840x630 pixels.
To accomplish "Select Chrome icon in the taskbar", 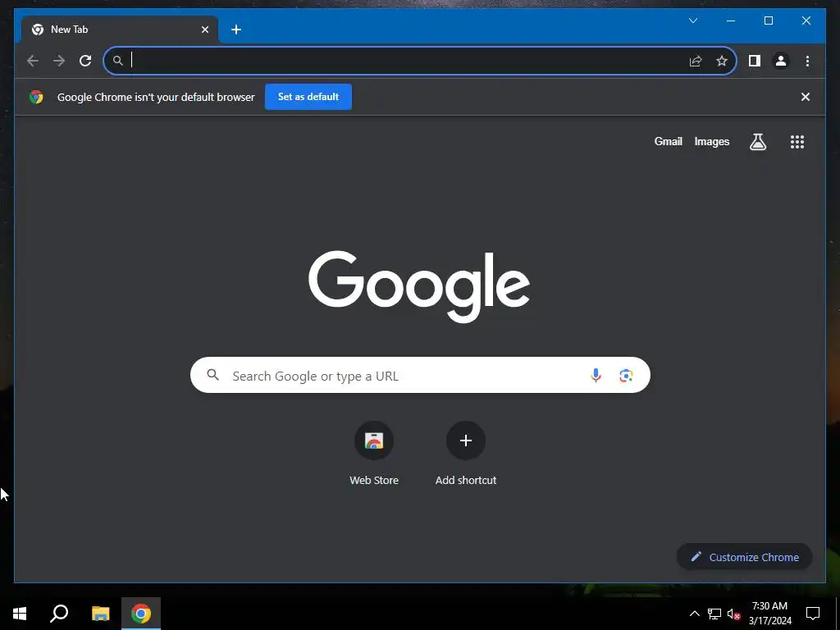I will click(141, 614).
